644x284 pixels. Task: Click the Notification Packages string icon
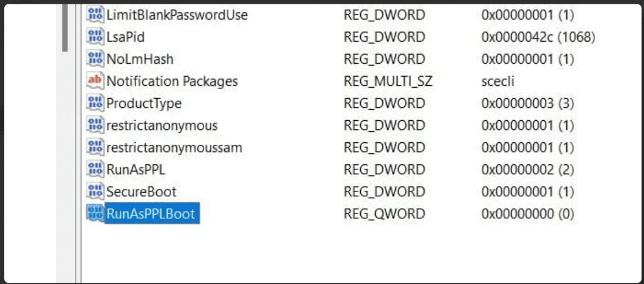[x=96, y=81]
